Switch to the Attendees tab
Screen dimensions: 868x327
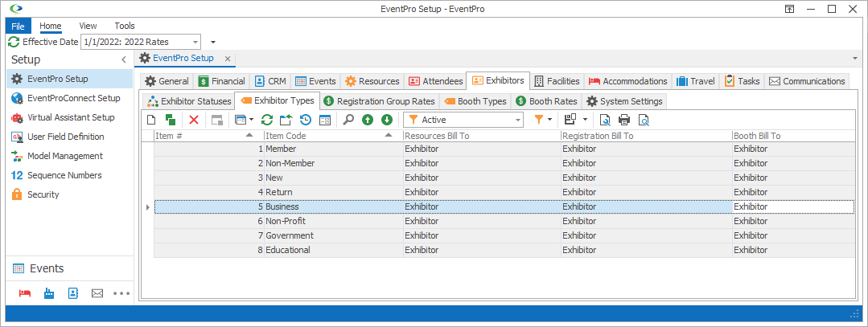435,81
